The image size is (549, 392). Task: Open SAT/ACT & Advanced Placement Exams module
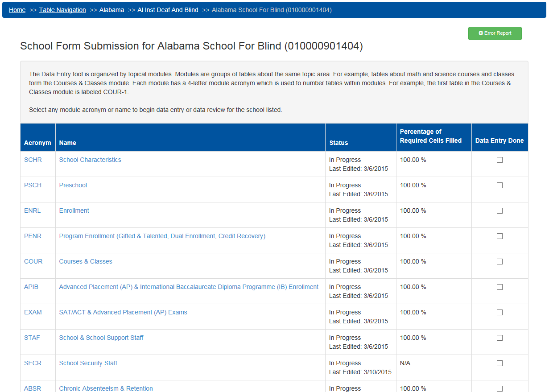(123, 312)
